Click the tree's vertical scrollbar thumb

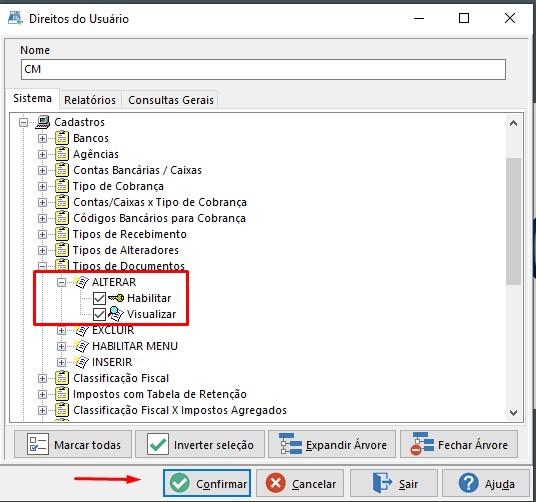513,221
